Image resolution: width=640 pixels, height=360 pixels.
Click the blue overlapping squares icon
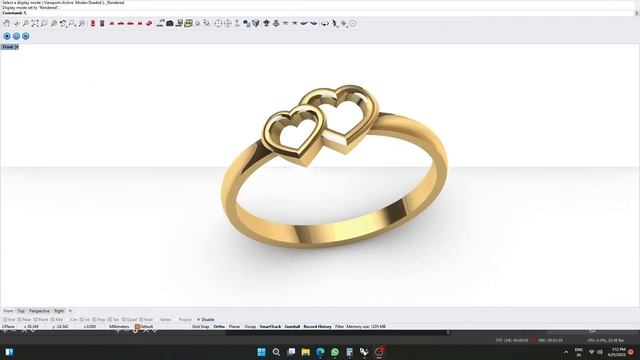coord(247,24)
